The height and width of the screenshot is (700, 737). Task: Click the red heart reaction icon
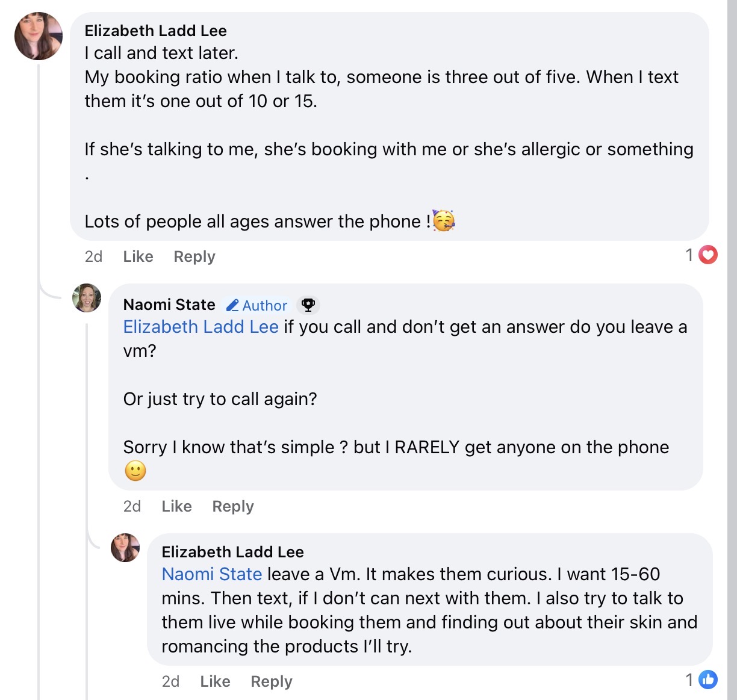click(x=708, y=255)
